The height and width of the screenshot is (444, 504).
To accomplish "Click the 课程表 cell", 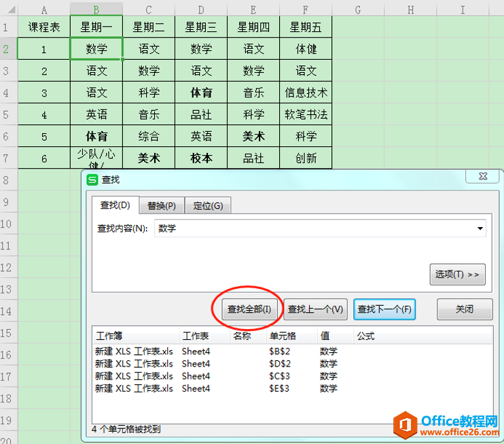I will coord(44,27).
